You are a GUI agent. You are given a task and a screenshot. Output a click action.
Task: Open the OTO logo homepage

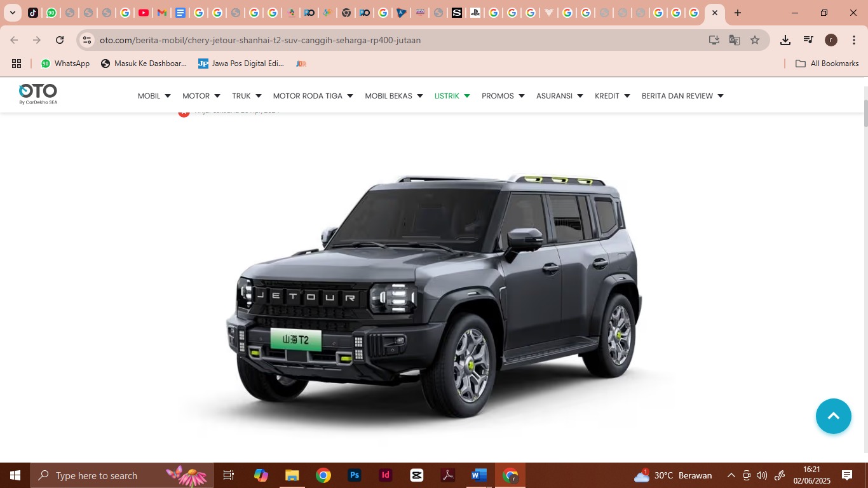[x=38, y=94]
